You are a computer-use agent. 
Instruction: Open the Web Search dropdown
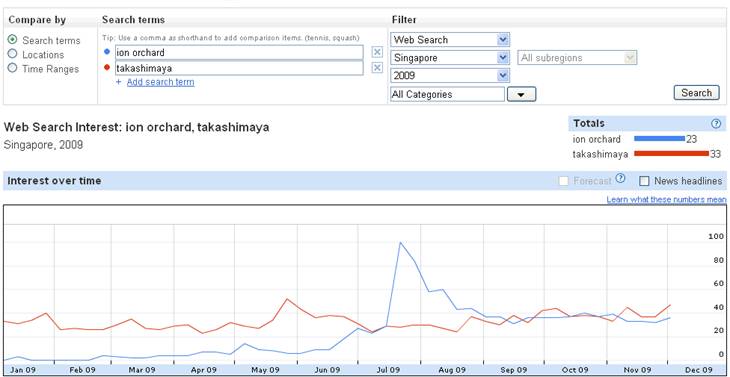click(450, 40)
